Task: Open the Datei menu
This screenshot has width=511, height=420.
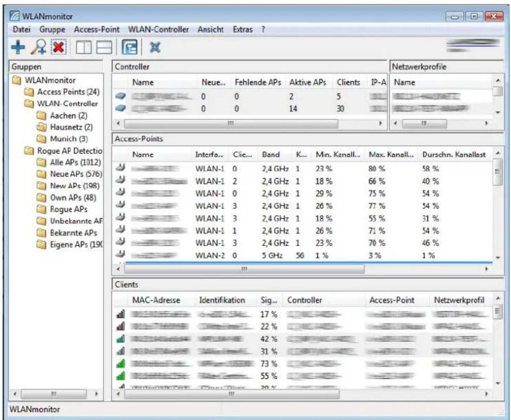Action: (21, 29)
